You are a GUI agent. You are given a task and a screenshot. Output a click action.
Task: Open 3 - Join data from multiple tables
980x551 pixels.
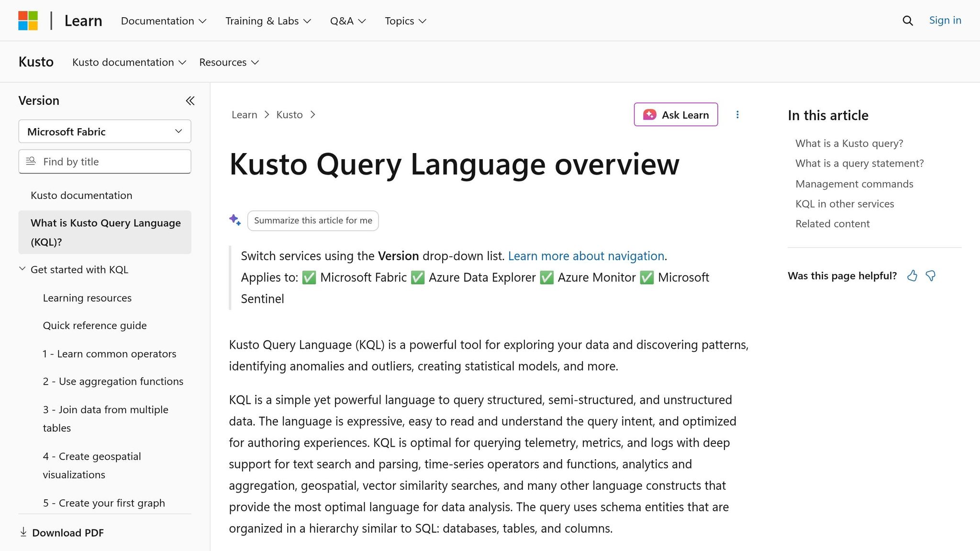(x=106, y=419)
